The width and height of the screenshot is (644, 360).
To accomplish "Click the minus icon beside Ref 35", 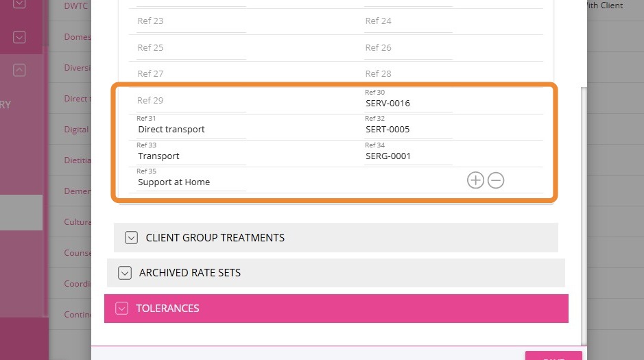I will pos(496,180).
